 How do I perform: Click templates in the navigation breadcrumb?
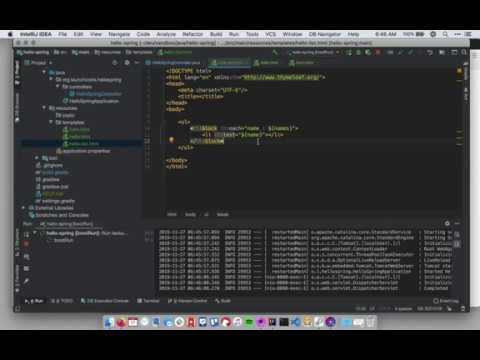[x=139, y=52]
